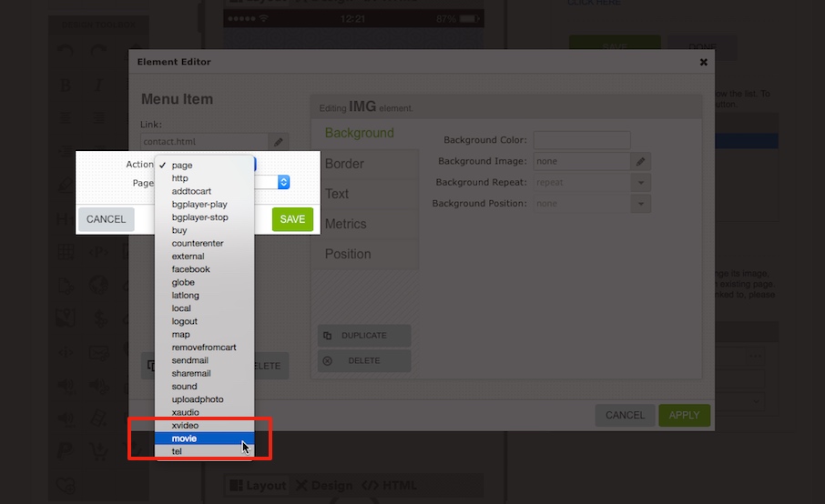Choose 'map' action option

click(204, 334)
